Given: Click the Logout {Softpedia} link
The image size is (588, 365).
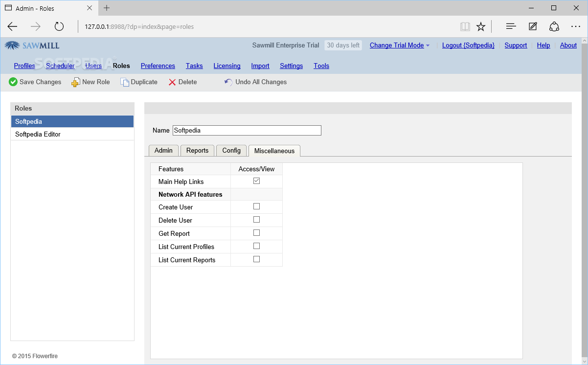Looking at the screenshot, I should coord(468,46).
